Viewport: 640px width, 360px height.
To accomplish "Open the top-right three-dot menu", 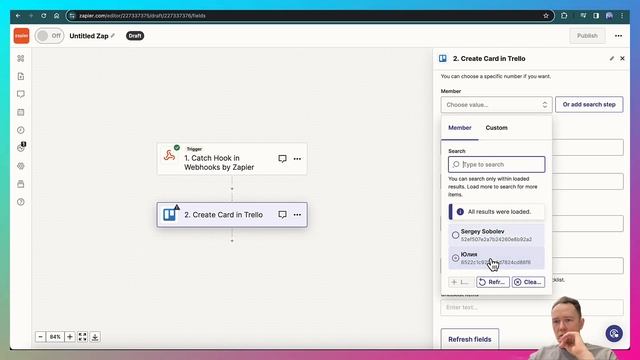I will (x=618, y=36).
